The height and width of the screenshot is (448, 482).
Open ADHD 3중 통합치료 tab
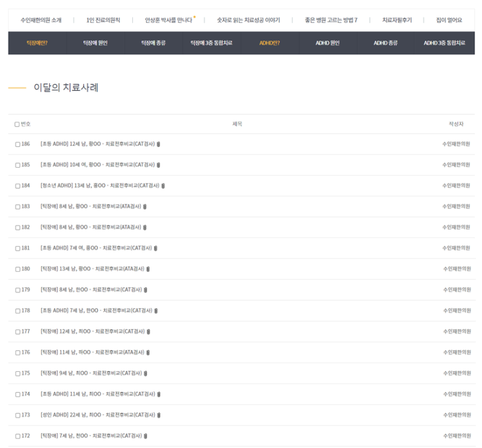pyautogui.click(x=444, y=43)
